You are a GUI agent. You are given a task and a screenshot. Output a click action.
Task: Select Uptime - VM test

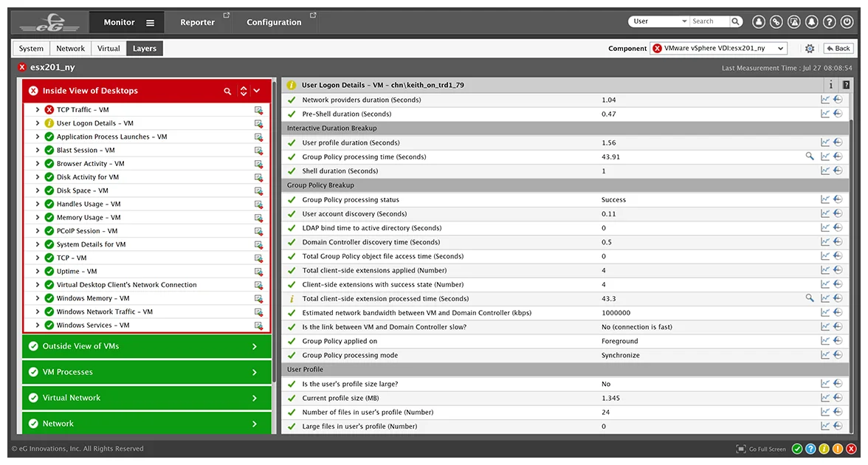coord(77,272)
